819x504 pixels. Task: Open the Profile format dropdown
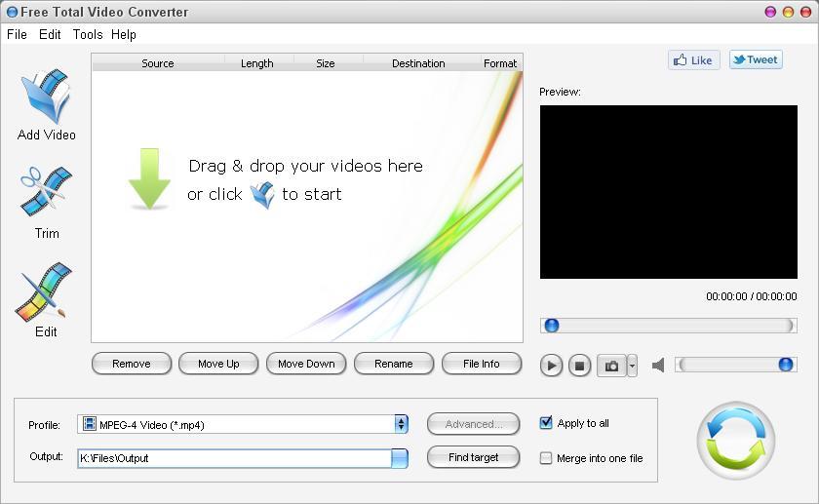pyautogui.click(x=243, y=424)
